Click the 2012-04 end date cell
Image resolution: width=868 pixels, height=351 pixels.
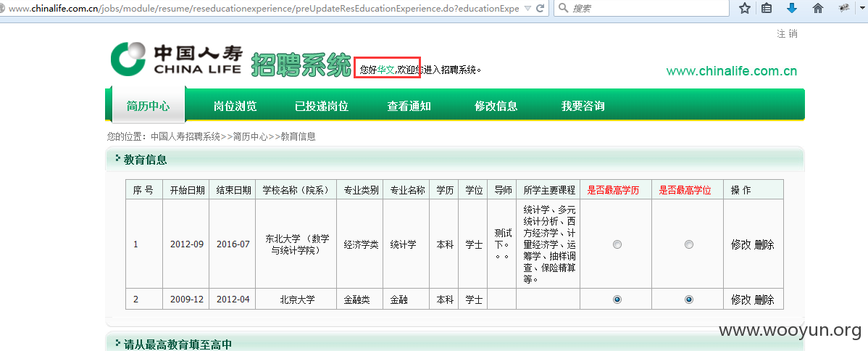[x=233, y=300]
